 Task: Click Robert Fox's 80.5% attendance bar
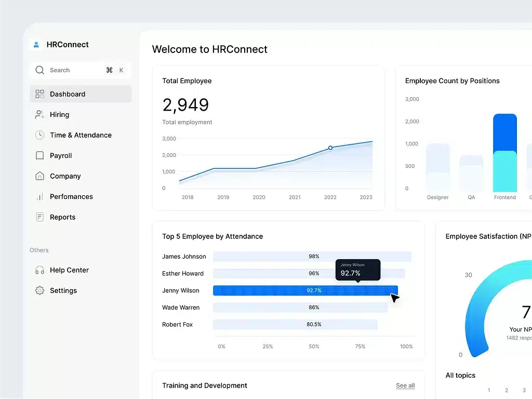click(x=295, y=324)
